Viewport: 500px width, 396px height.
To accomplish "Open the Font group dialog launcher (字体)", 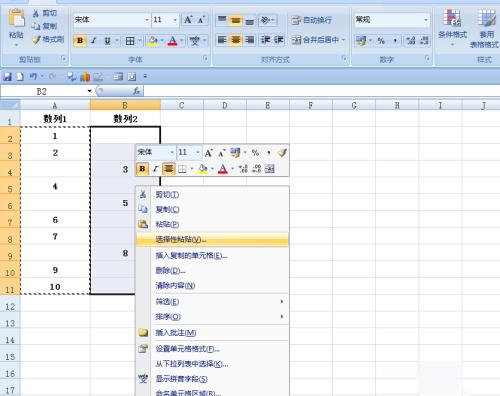I will pos(205,59).
